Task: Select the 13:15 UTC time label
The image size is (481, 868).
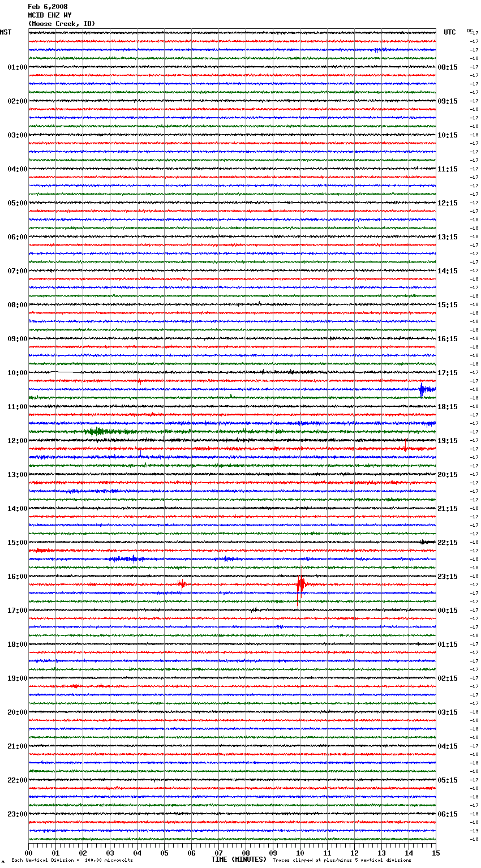Action: (x=448, y=237)
